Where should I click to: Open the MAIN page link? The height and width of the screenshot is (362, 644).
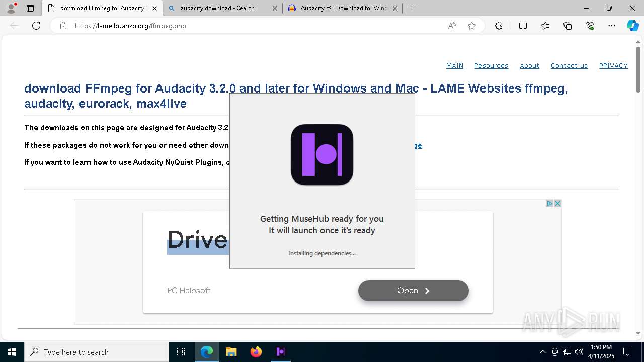tap(455, 65)
